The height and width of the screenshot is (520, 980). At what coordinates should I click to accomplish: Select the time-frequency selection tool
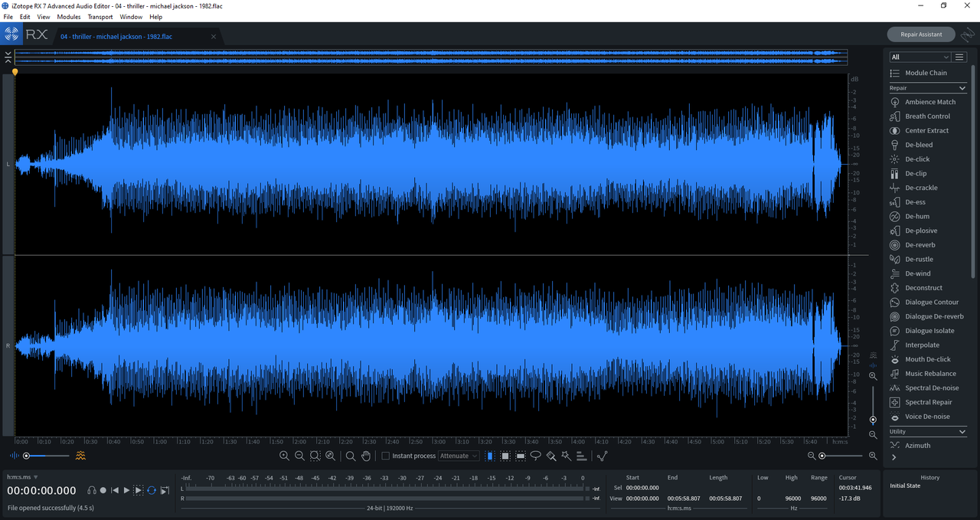coord(505,456)
